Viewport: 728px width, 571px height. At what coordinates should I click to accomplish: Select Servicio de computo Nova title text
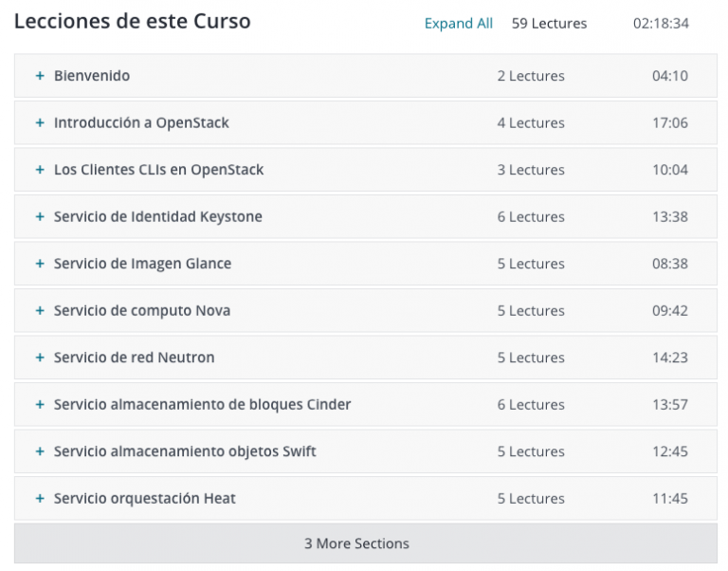point(142,310)
